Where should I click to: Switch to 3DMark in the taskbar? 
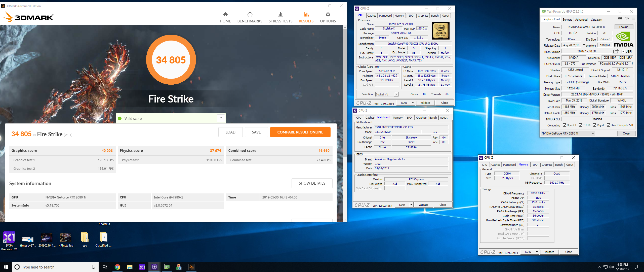[x=191, y=267]
